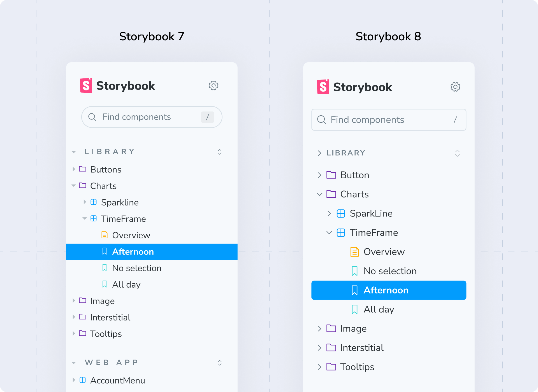The height and width of the screenshot is (392, 538).
Task: Click the SparkLine component grid icon
Action: tap(340, 213)
